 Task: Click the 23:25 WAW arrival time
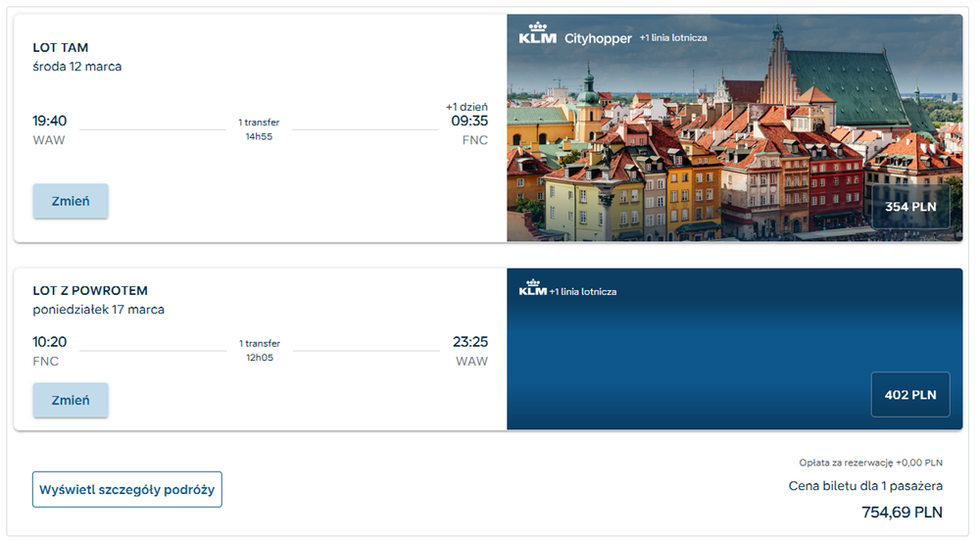(470, 351)
